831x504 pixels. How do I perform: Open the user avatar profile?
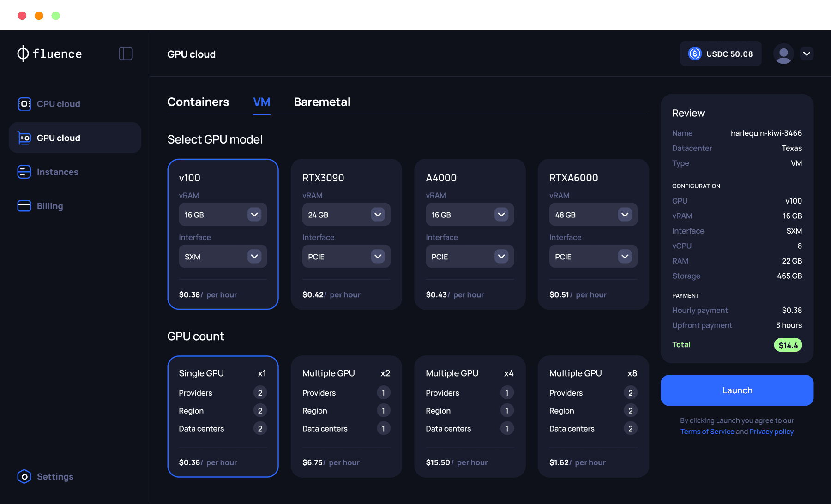(x=783, y=54)
